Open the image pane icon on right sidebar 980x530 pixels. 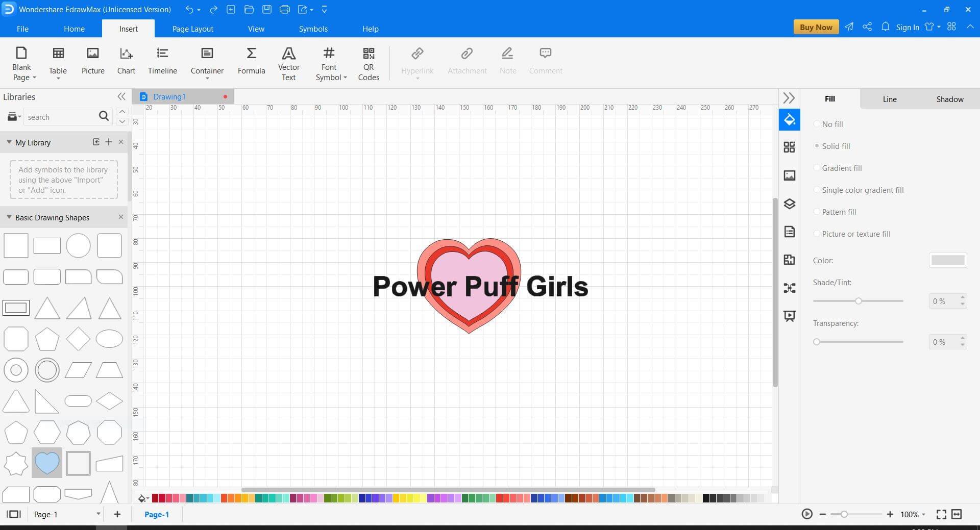[789, 175]
